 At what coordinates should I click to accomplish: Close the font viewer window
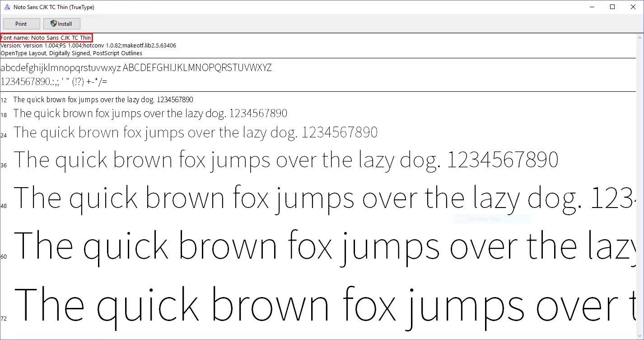pyautogui.click(x=633, y=7)
